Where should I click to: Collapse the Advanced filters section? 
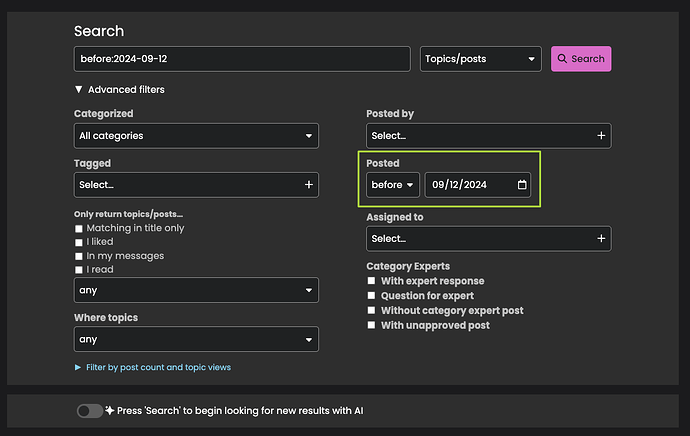120,90
